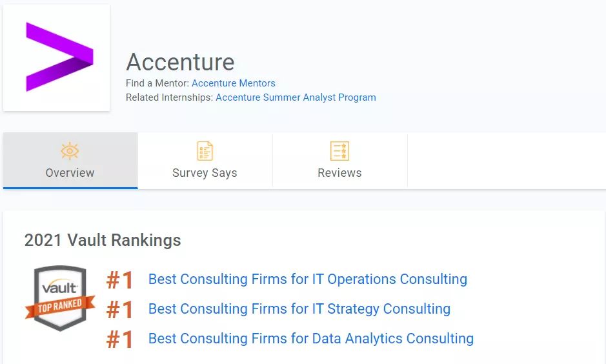This screenshot has width=606, height=364.
Task: Click the survey document icon
Action: click(205, 151)
